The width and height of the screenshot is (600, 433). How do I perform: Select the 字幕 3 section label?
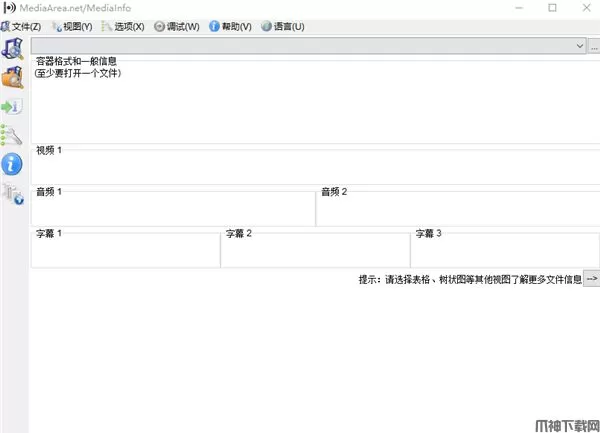(x=428, y=233)
